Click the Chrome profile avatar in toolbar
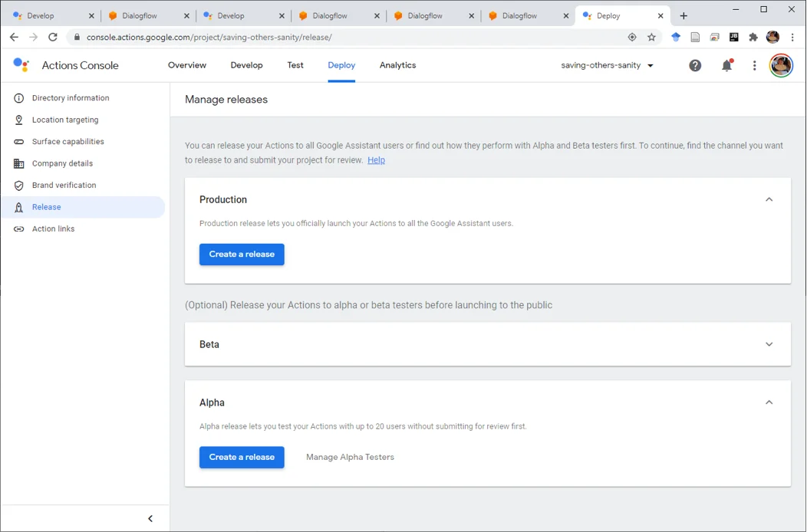Screen dimensions: 807x532 coord(772,37)
